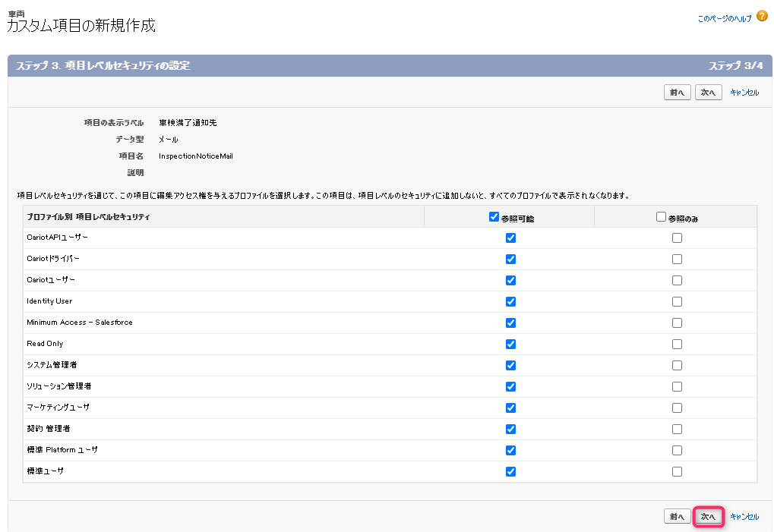Uncheck 参照可能 for Cariotユーザー
This screenshot has width=774, height=532.
(x=510, y=280)
